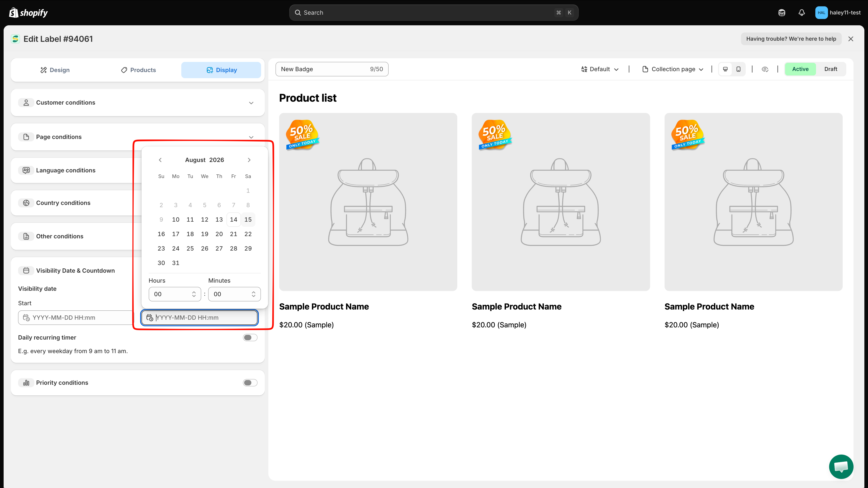Click the first product's 50% sale badge
The image size is (868, 488).
(x=302, y=135)
